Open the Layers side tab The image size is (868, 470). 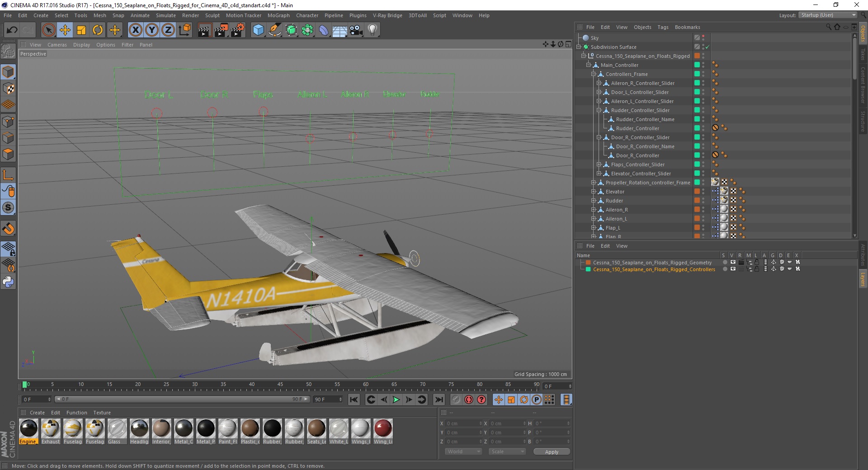pyautogui.click(x=863, y=279)
